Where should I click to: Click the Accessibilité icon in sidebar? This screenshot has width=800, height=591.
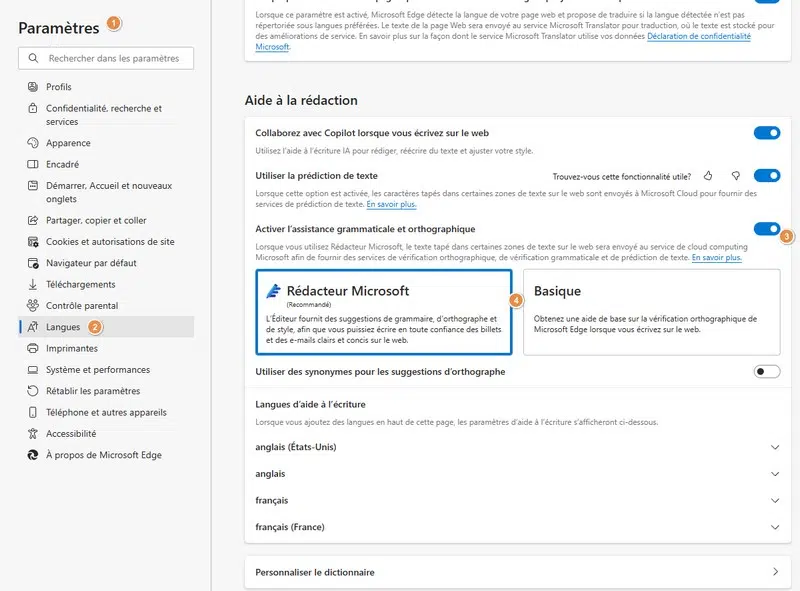[x=33, y=433]
